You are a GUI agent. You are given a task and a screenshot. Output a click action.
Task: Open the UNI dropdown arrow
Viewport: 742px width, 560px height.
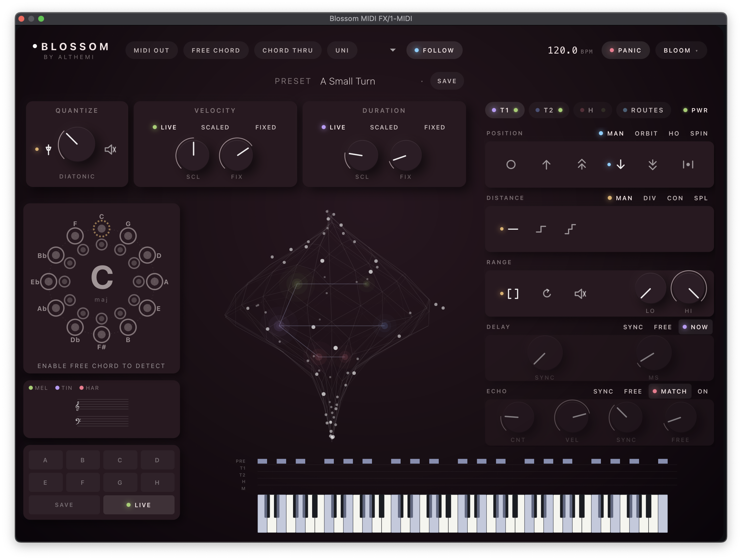pos(393,50)
